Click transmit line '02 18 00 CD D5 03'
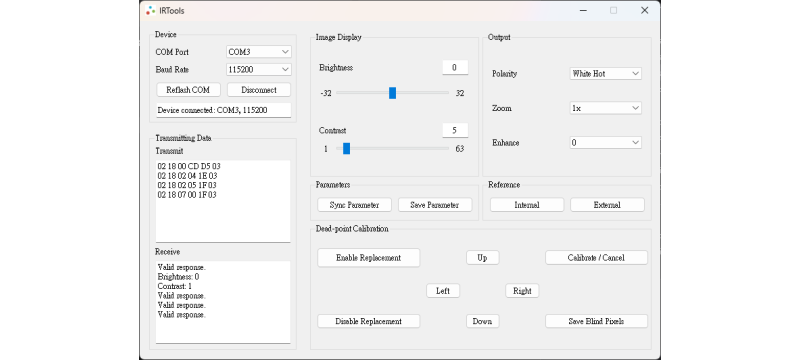Viewport: 800px width, 360px height. pyautogui.click(x=189, y=166)
